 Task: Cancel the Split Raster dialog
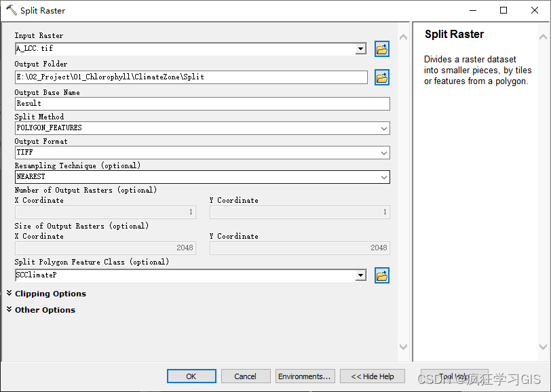[x=245, y=376]
